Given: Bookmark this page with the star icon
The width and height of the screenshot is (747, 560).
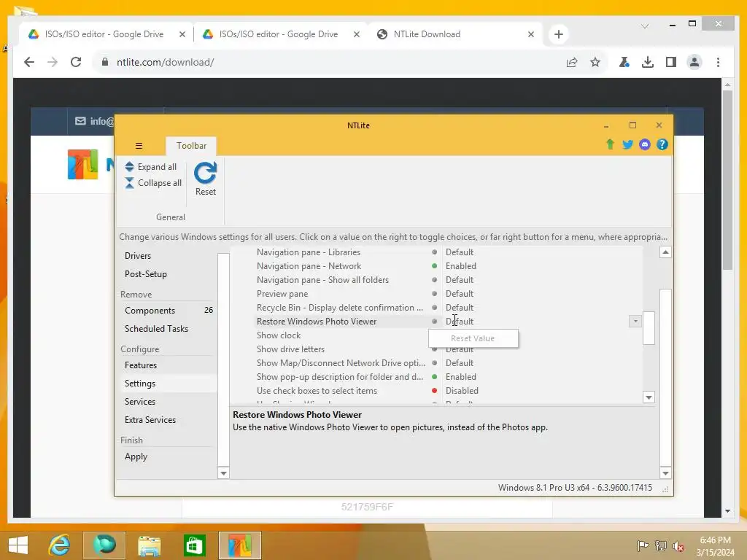Looking at the screenshot, I should tap(595, 62).
